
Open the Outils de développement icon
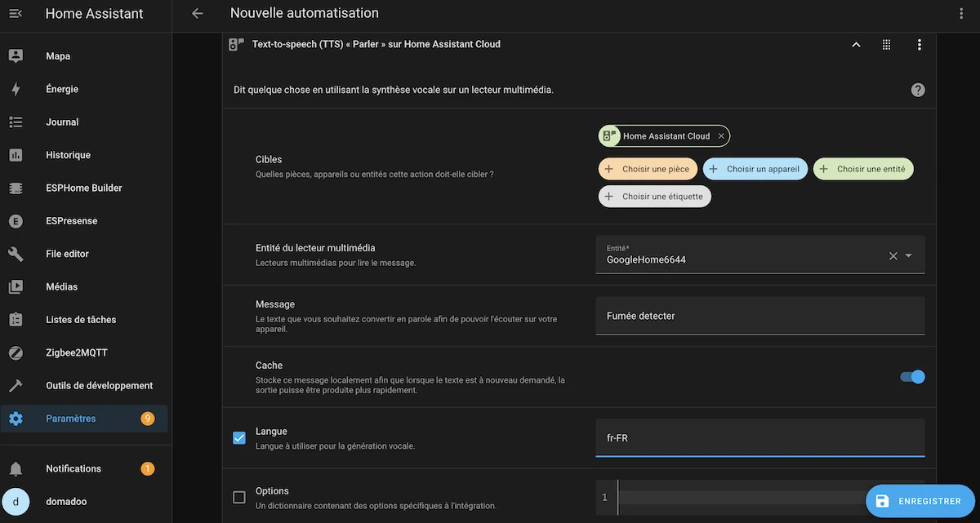coord(16,385)
